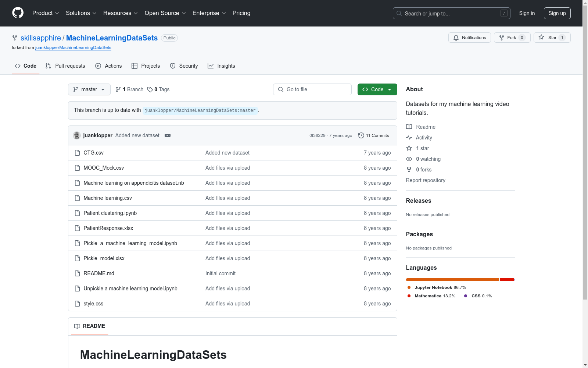588x368 pixels.
Task: Open Pickle_a_machine_learning_model.ipynb file
Action: point(130,243)
